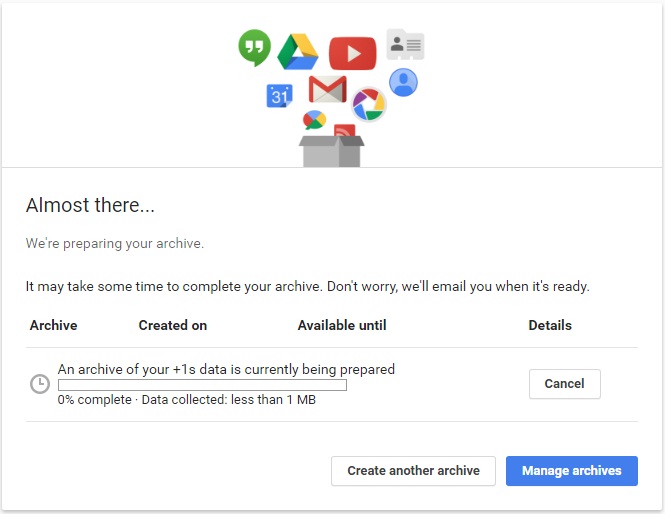Click the clock pending-status icon
Screen dimensions: 665x514
tap(40, 384)
